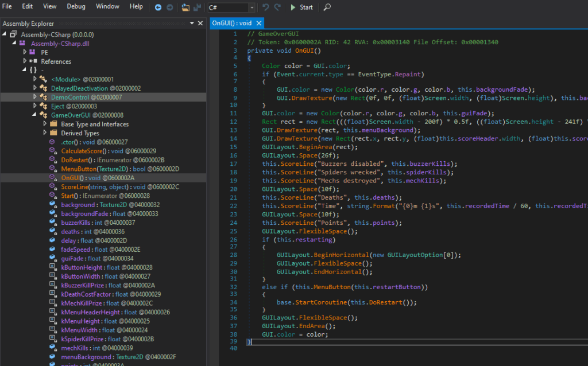
Task: Open search with the magnifier icon
Action: click(x=327, y=7)
